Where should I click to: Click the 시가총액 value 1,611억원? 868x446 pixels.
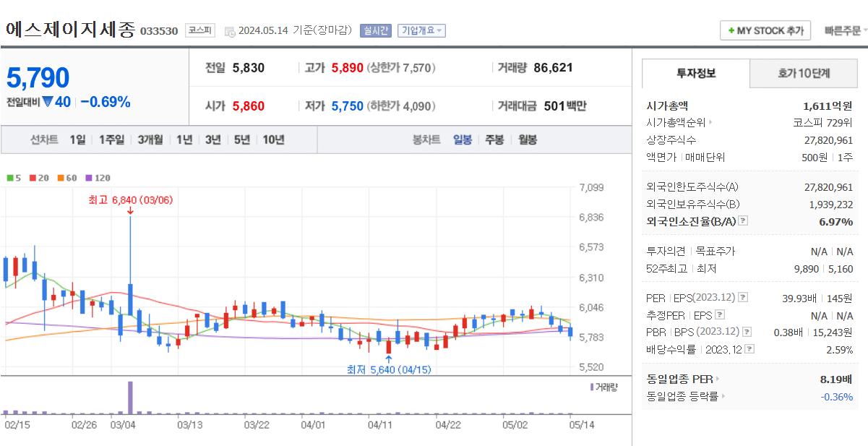point(828,106)
